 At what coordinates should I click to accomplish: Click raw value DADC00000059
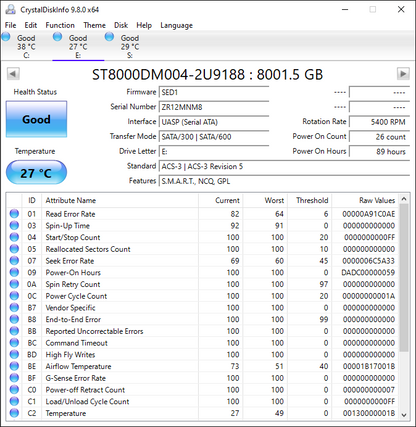pos(368,273)
